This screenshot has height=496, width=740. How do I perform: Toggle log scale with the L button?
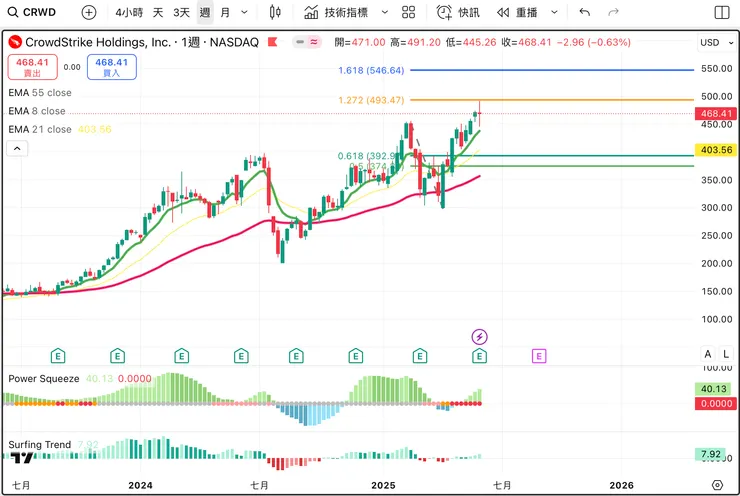726,354
